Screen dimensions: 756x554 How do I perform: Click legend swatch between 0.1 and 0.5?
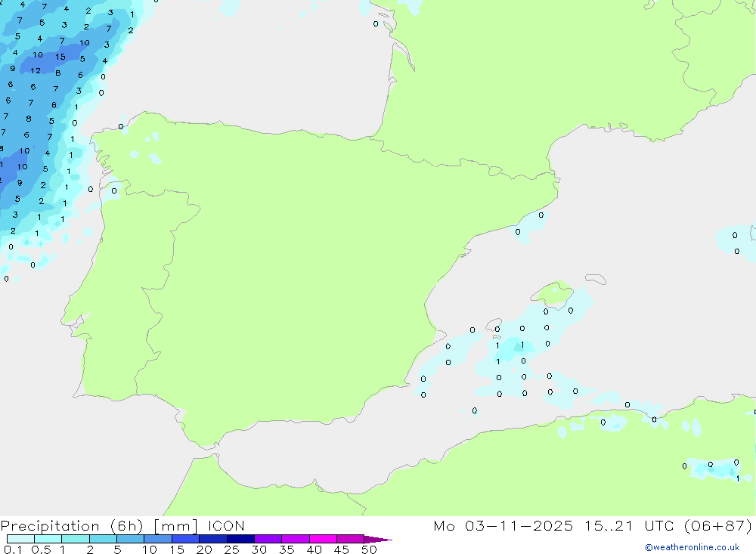click(20, 539)
